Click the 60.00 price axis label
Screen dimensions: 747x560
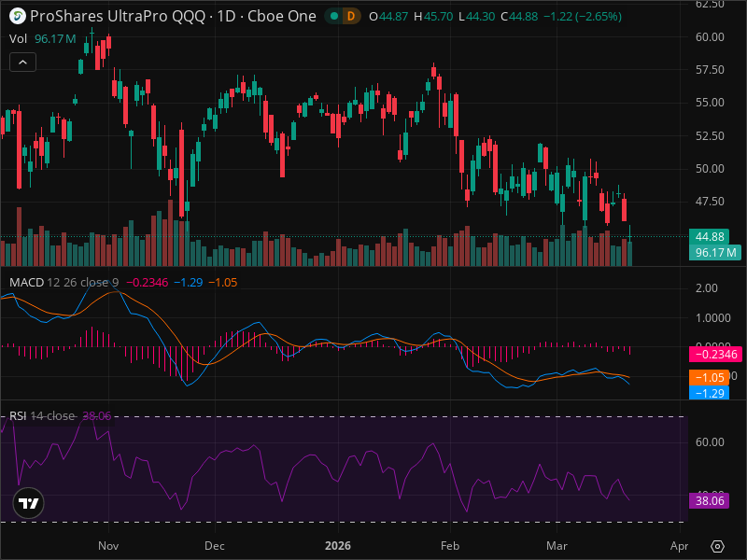(710, 37)
